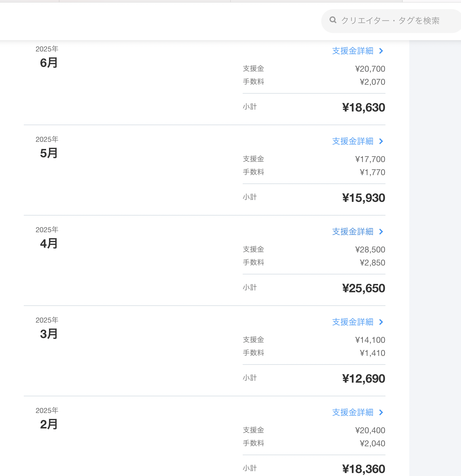Image resolution: width=461 pixels, height=476 pixels.
Task: Select the May subtotal ¥15,930
Action: (364, 198)
